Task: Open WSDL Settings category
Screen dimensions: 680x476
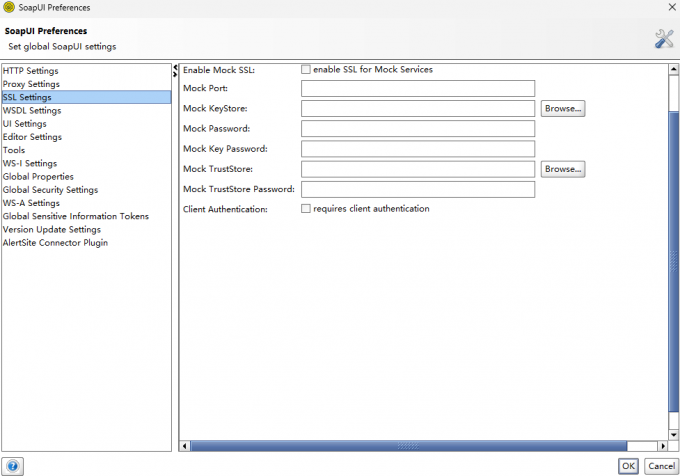Action: (x=86, y=111)
